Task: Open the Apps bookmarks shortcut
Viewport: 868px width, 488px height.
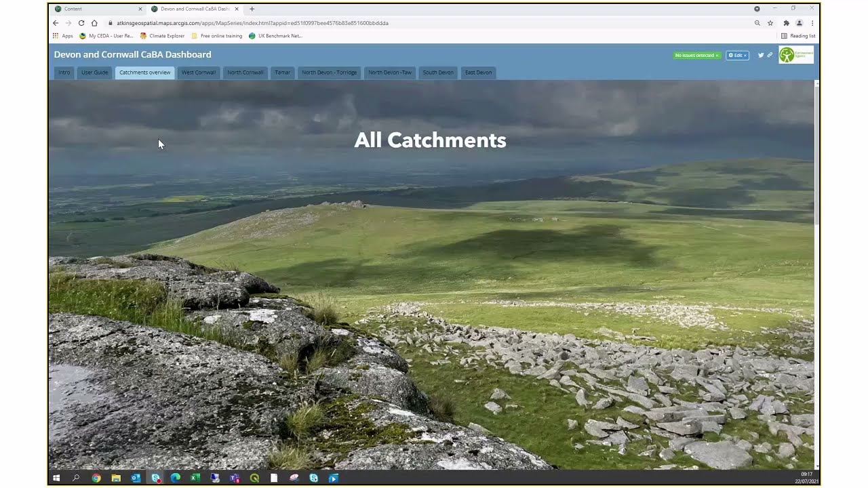Action: [62, 36]
